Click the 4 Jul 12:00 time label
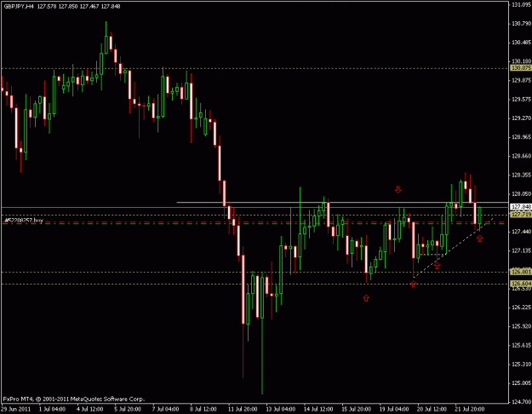532x414 pixels. tap(90, 409)
